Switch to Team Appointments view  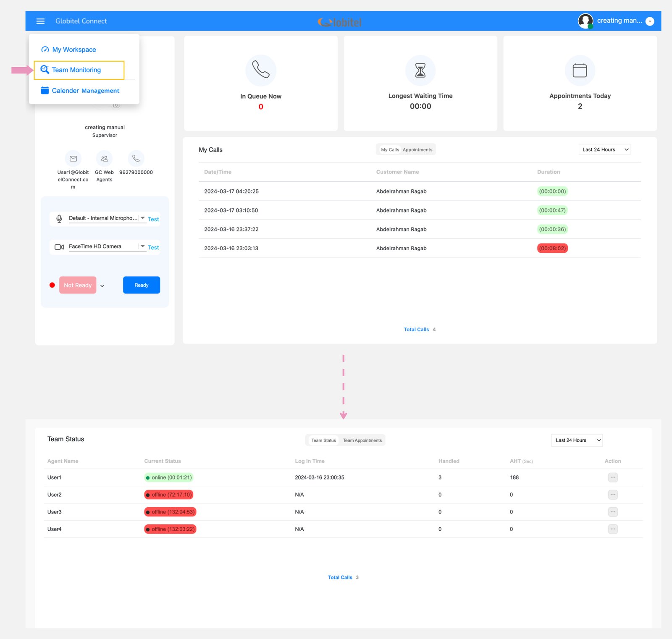[362, 440]
